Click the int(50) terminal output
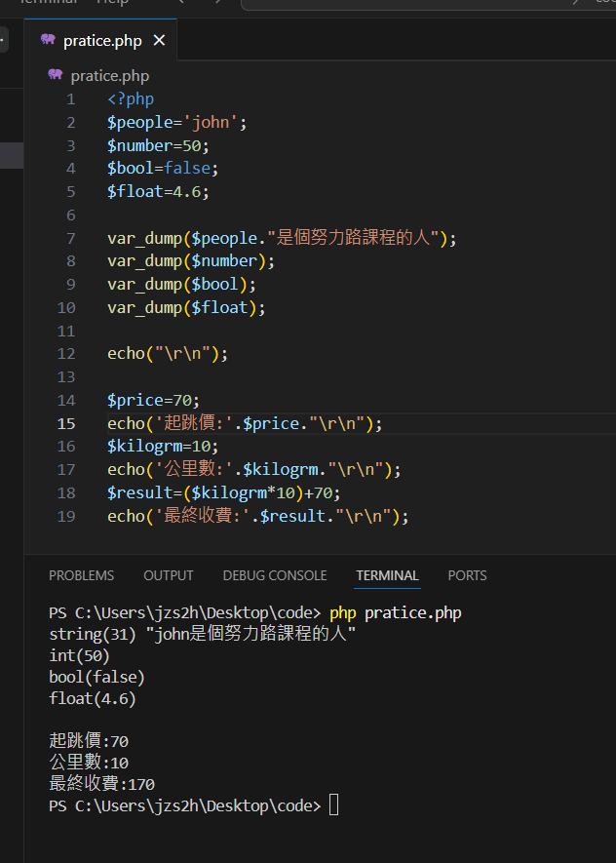 80,655
